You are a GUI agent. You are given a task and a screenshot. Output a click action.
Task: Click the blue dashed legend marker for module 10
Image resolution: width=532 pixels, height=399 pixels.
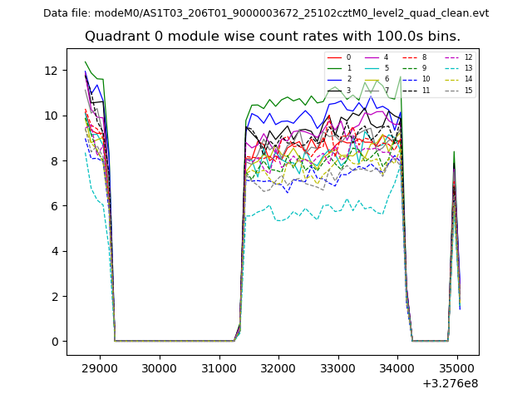point(410,79)
